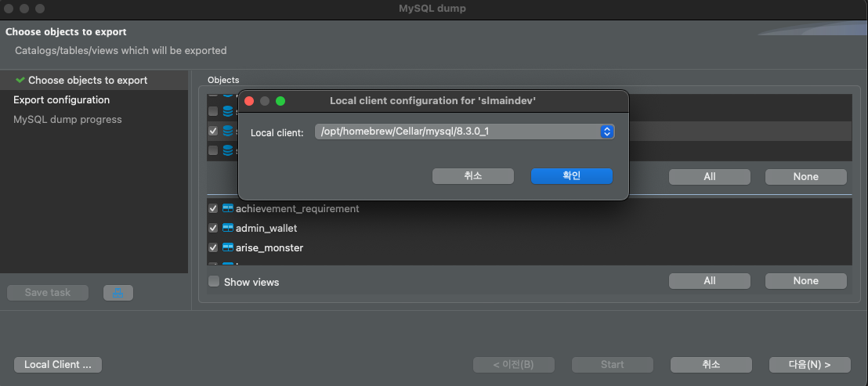Image resolution: width=868 pixels, height=386 pixels.
Task: Click the Objects group label
Action: [223, 80]
